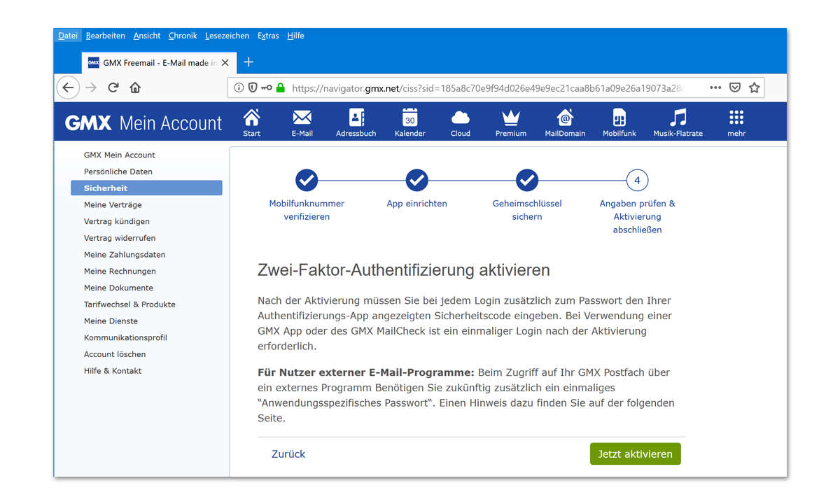Click the saved login key icon
Viewport: 840px width, 504px height.
pyautogui.click(x=267, y=87)
